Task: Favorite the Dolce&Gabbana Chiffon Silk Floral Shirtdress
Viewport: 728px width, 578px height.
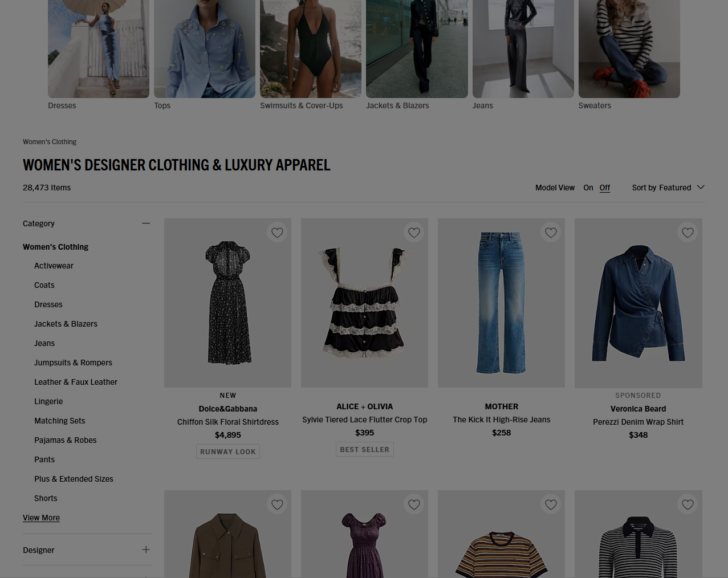Action: click(277, 233)
